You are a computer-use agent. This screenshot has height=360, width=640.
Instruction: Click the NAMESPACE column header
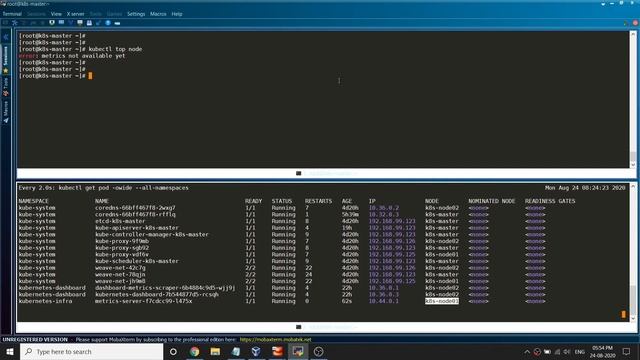click(33, 201)
